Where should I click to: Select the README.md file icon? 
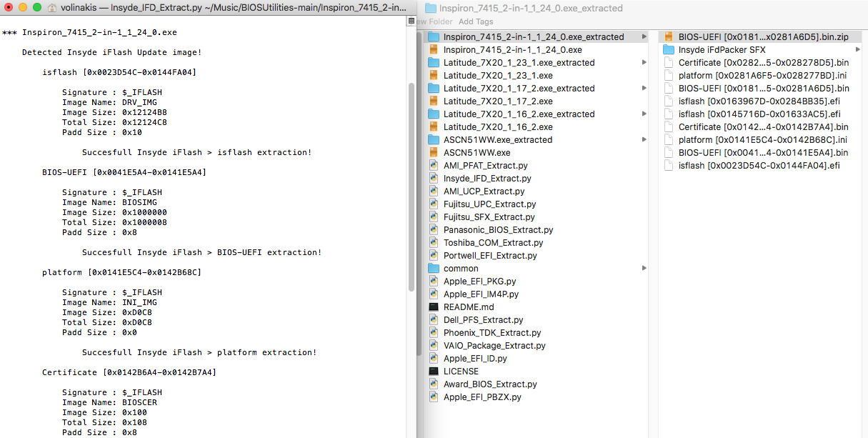434,307
